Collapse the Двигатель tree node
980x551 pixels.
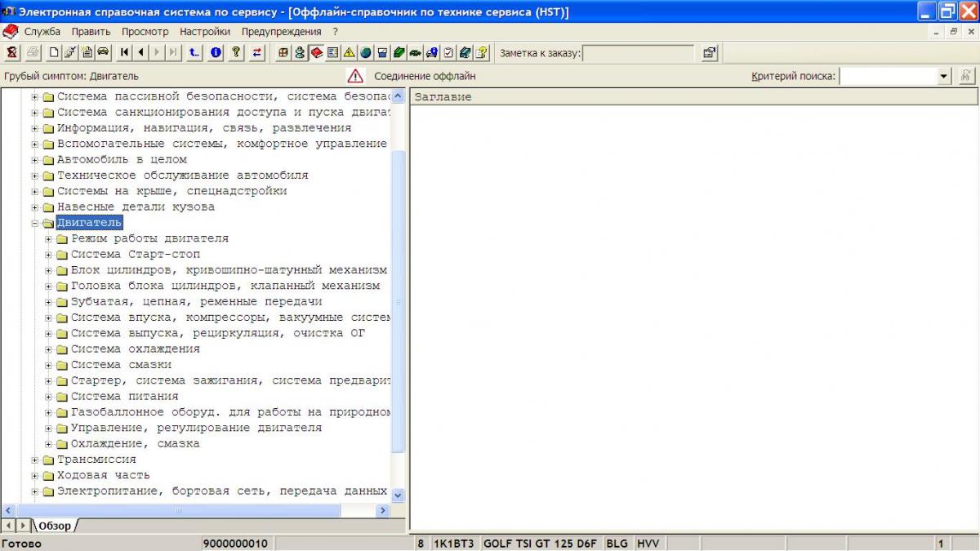pyautogui.click(x=35, y=223)
